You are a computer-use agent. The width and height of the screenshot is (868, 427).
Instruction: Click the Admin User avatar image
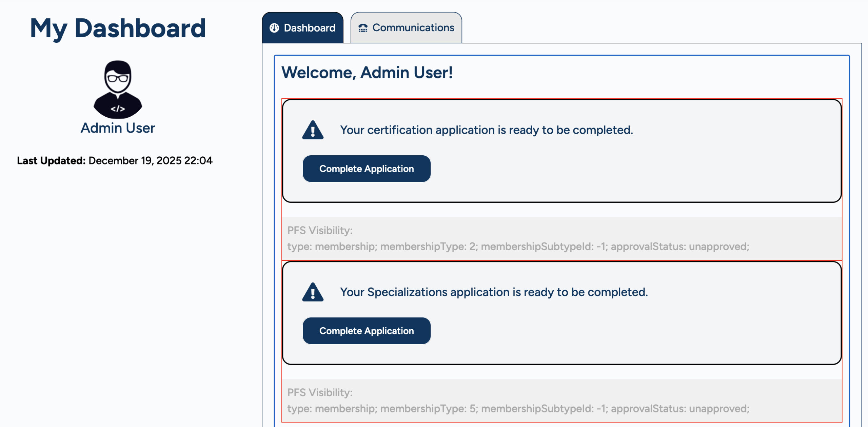click(118, 90)
